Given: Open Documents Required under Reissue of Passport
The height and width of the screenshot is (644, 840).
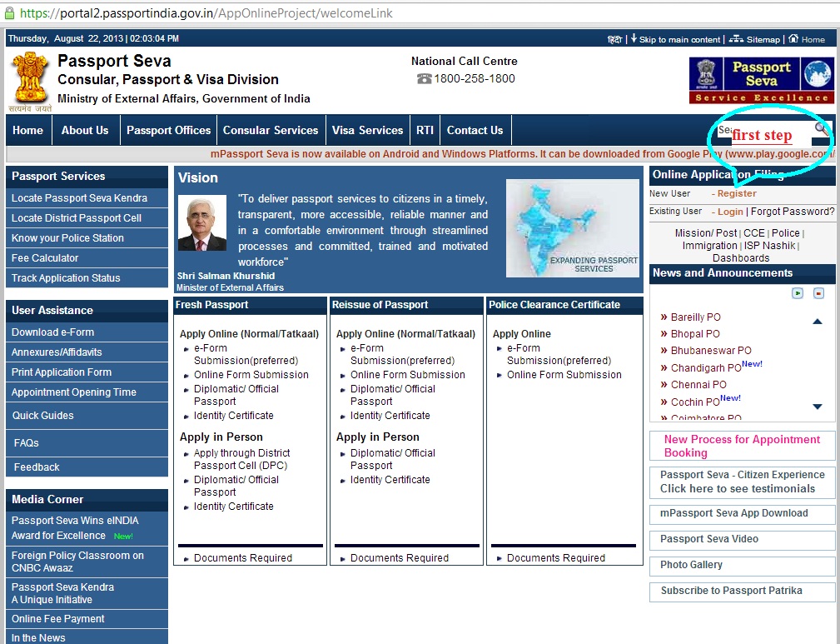Looking at the screenshot, I should [x=399, y=558].
